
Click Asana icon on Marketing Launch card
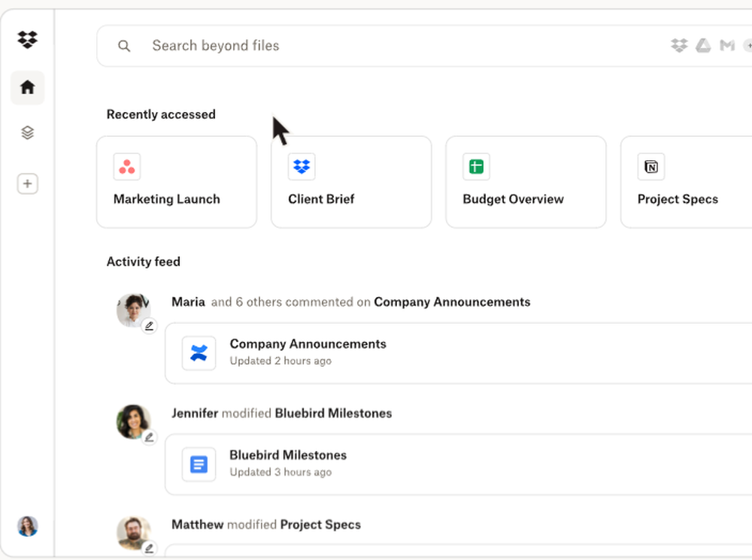pos(127,167)
